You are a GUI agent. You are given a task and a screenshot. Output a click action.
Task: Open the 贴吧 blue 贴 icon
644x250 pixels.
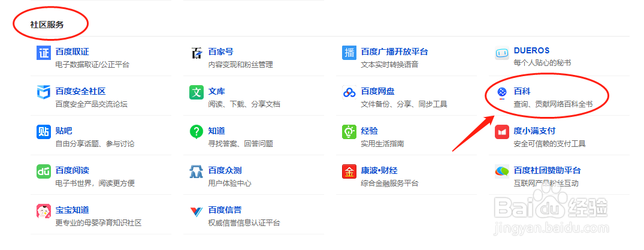(44, 132)
